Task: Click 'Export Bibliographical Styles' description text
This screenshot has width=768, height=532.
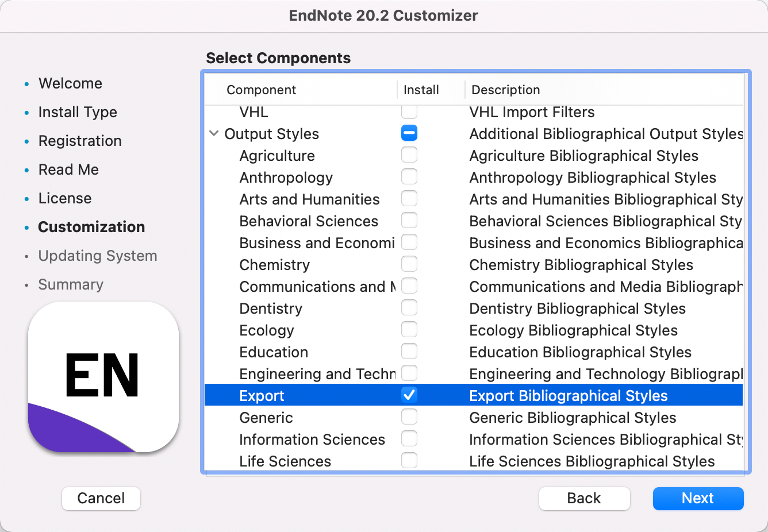Action: click(x=569, y=396)
